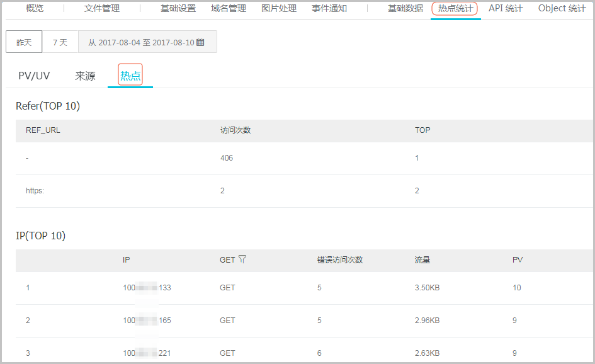Viewport: 595px width, 364px height.
Task: Switch to 基础数据 tab
Action: point(405,8)
